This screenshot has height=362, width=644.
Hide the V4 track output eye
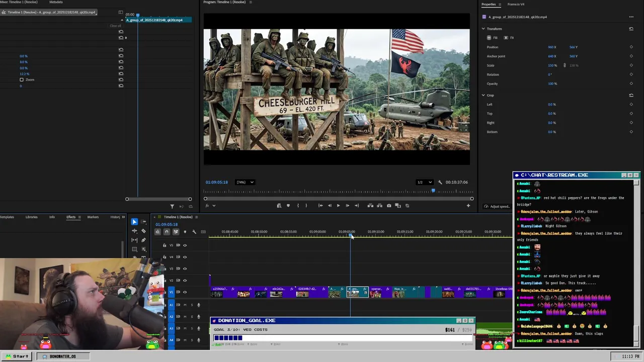point(185,257)
